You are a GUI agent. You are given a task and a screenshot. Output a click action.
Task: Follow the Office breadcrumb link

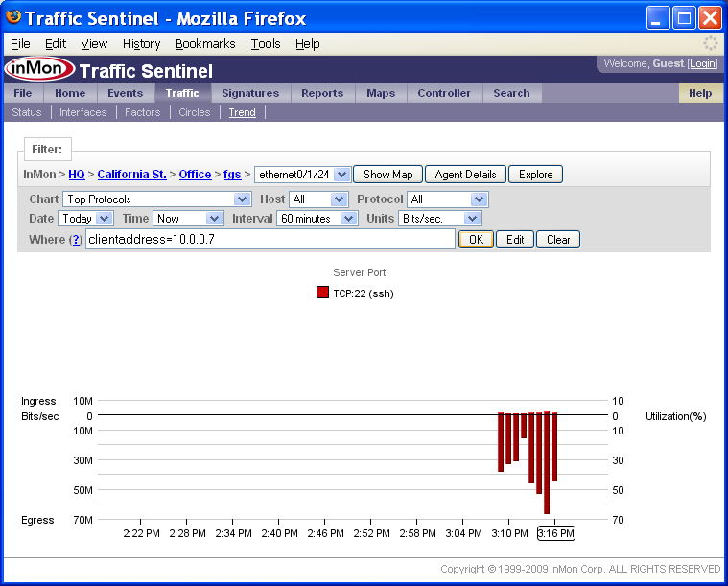tap(195, 175)
